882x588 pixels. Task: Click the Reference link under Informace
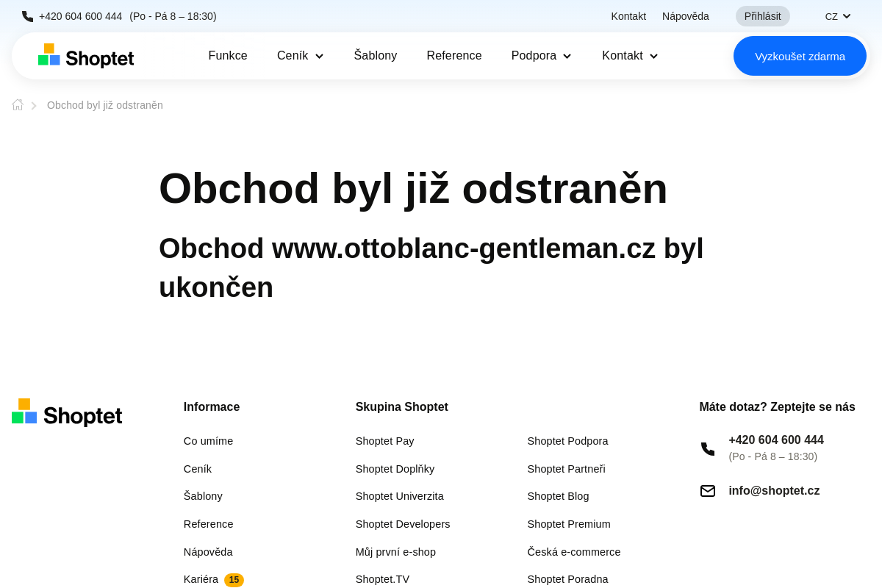[208, 523]
